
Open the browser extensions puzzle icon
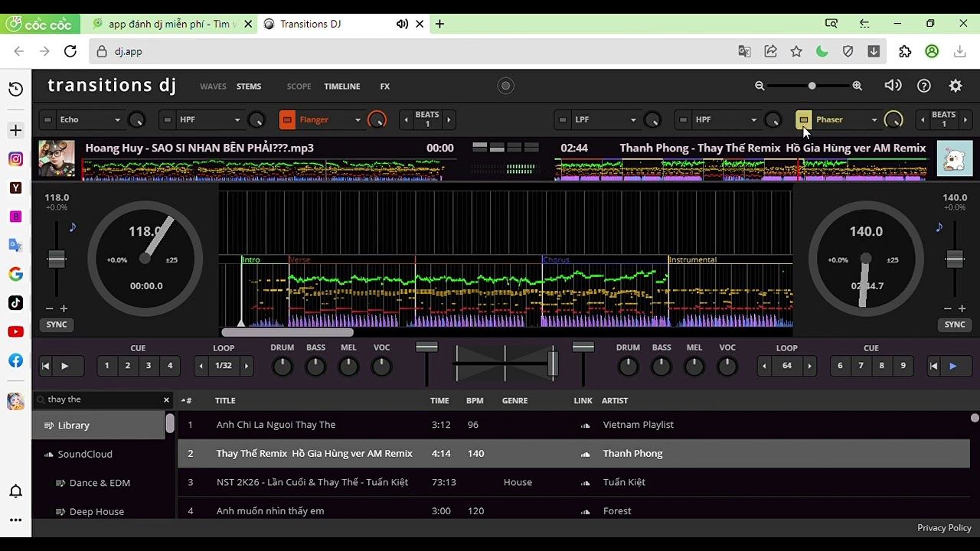point(905,51)
